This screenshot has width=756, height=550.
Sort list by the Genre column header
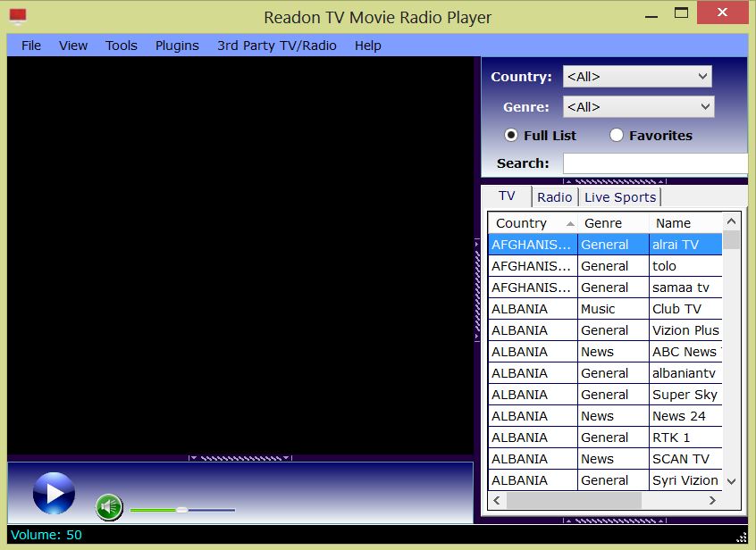click(613, 223)
